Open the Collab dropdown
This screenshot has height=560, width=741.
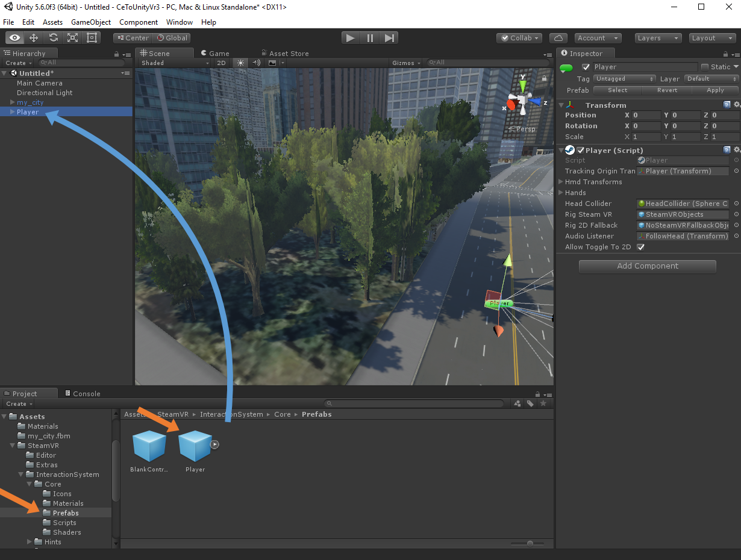coord(519,38)
